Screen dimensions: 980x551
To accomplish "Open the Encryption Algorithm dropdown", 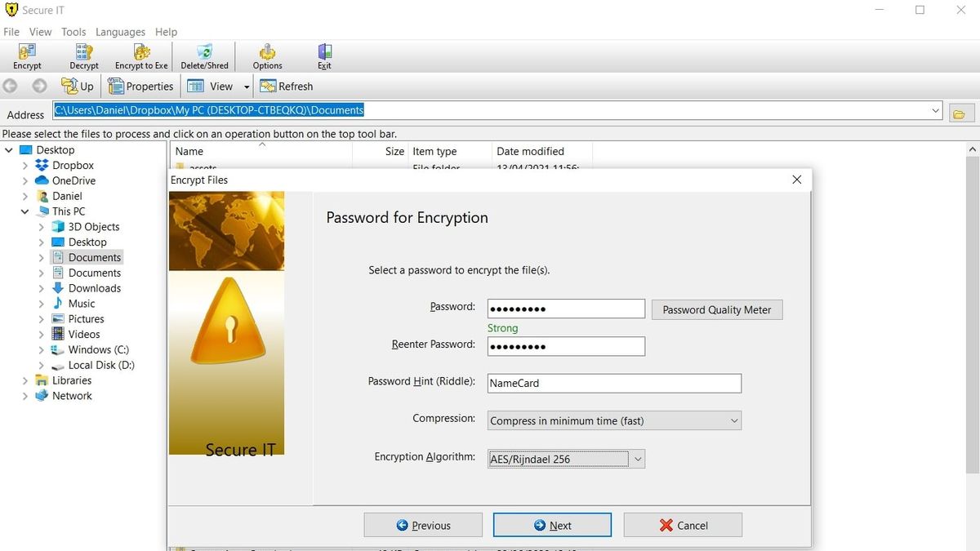I will (638, 459).
